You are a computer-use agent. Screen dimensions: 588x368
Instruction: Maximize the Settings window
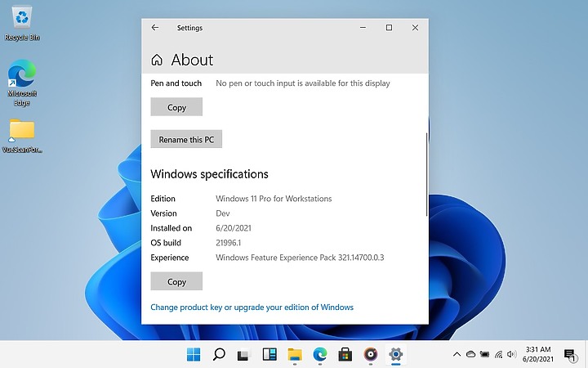390,28
